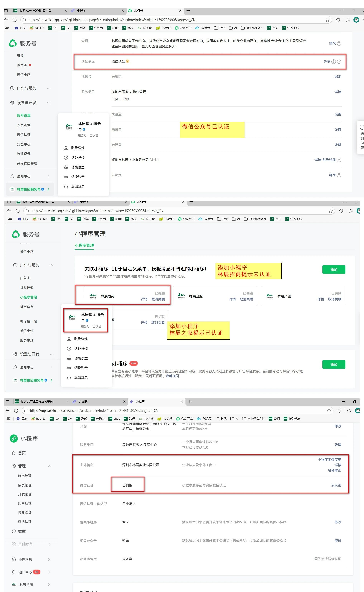This screenshot has width=364, height=592.
Task: Open 详情 on the 林展企服 card
Action: point(232,299)
